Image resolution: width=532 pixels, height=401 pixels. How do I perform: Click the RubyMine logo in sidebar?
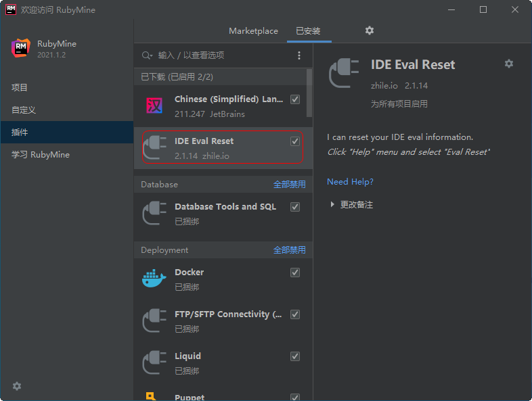point(21,48)
